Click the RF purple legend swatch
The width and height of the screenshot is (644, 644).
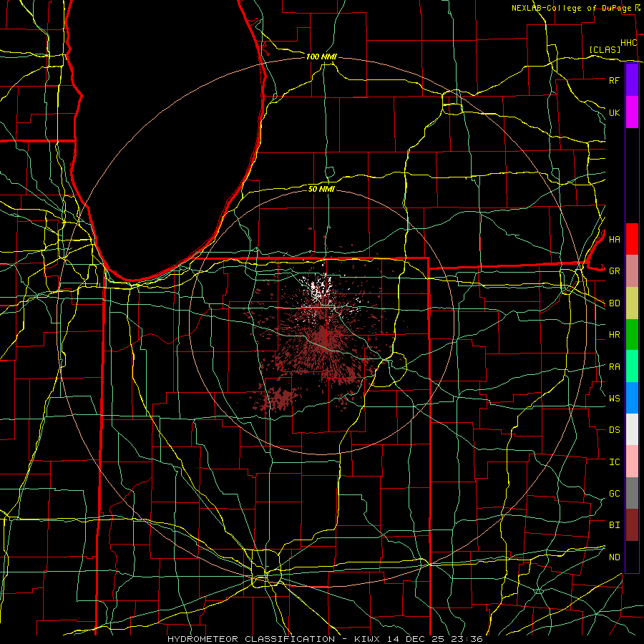coord(632,80)
